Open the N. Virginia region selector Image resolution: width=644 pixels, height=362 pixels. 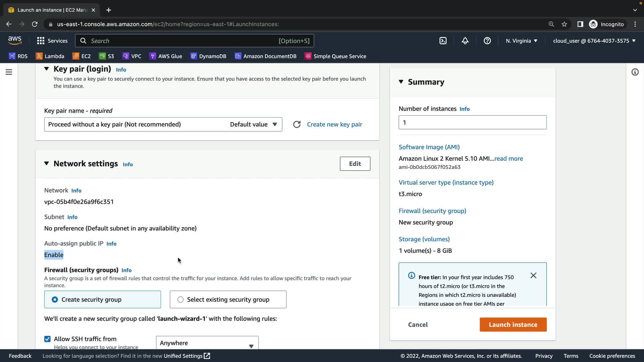pos(521,41)
